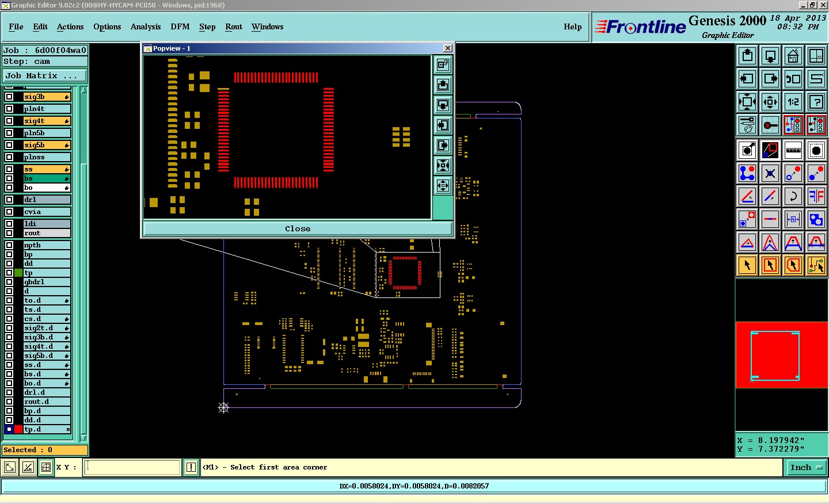Click the pan up view icon
This screenshot has height=504, width=829.
pos(747,56)
